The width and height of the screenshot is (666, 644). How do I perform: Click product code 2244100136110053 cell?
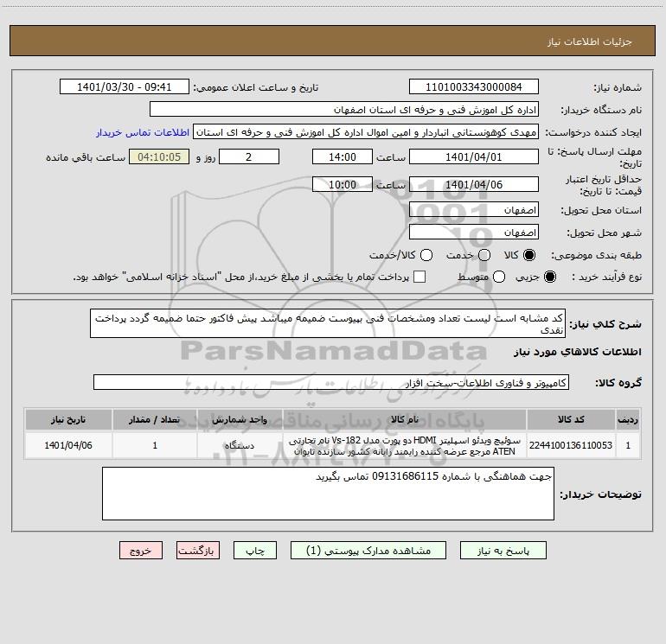[571, 445]
